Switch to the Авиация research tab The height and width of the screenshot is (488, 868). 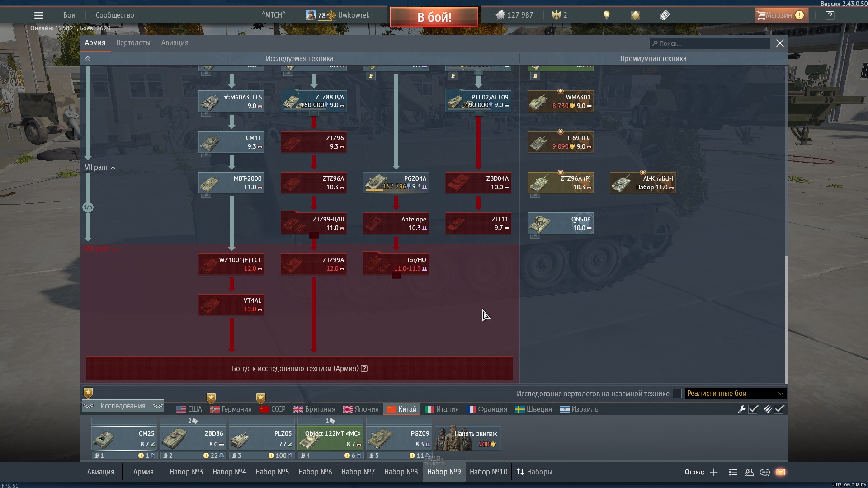[x=175, y=43]
